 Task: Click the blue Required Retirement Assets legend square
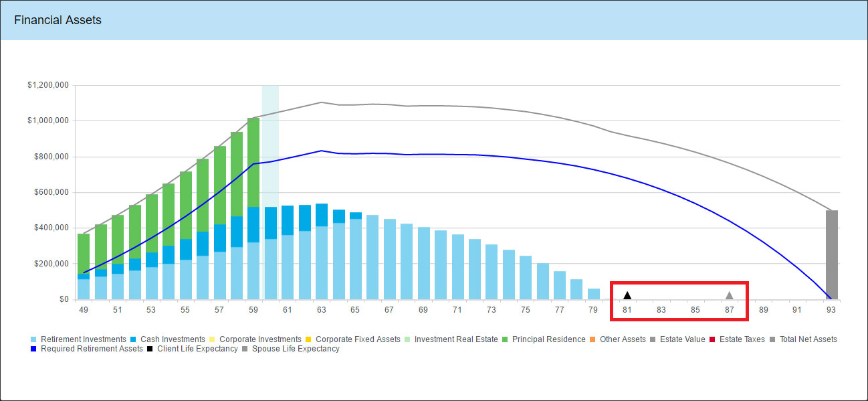click(34, 349)
